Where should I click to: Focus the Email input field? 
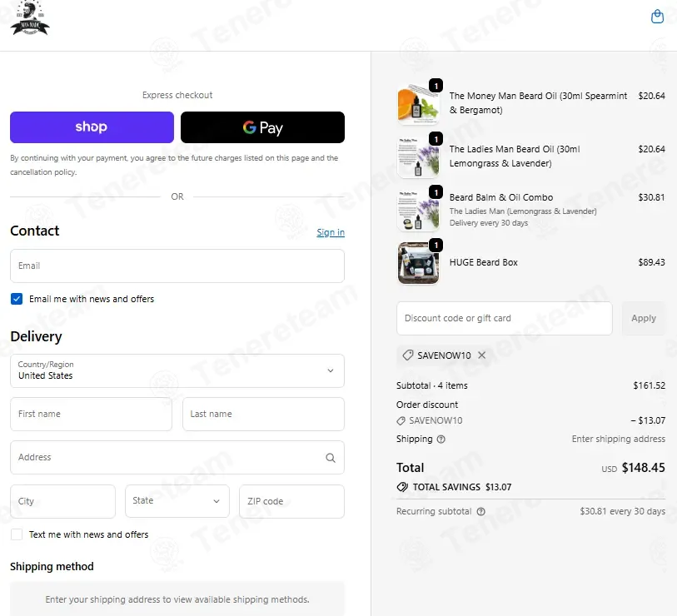[177, 266]
